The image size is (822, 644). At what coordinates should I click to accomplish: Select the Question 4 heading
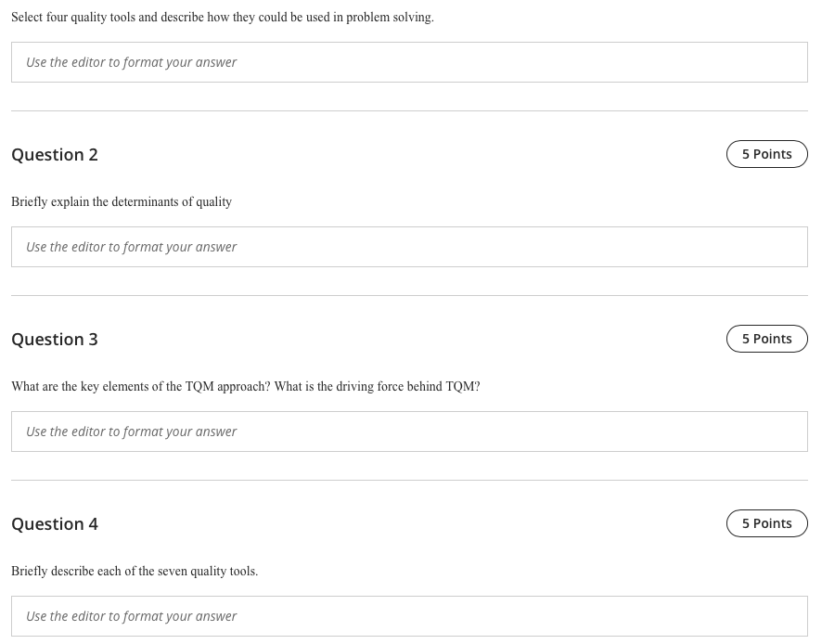(x=55, y=523)
